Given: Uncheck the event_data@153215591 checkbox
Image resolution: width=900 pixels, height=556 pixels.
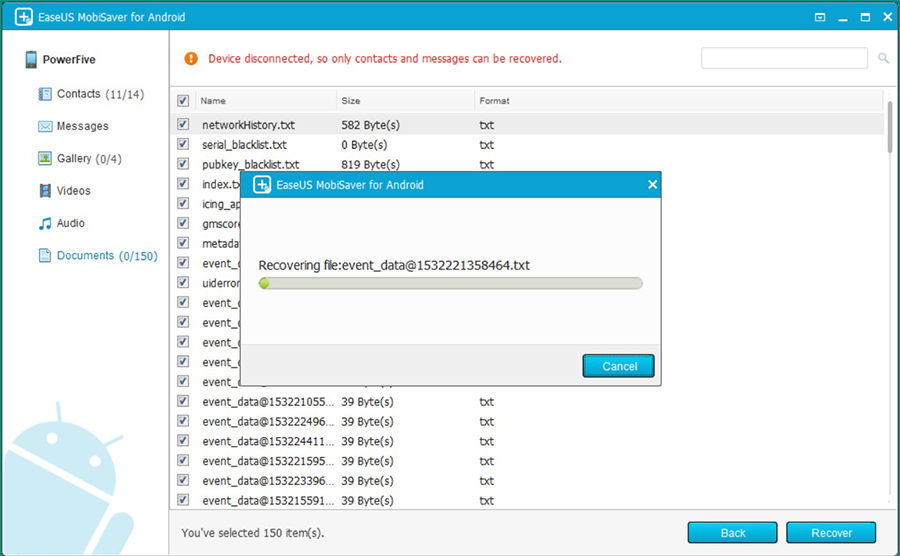Looking at the screenshot, I should coord(183,500).
